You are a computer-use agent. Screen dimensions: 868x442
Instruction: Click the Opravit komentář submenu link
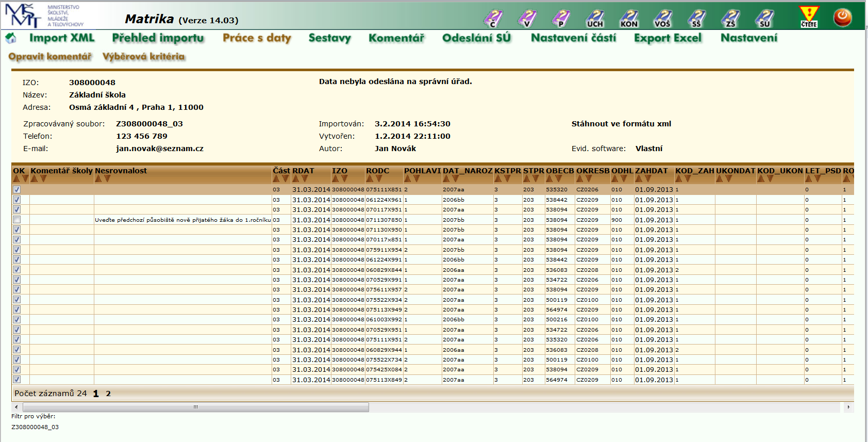[x=50, y=56]
